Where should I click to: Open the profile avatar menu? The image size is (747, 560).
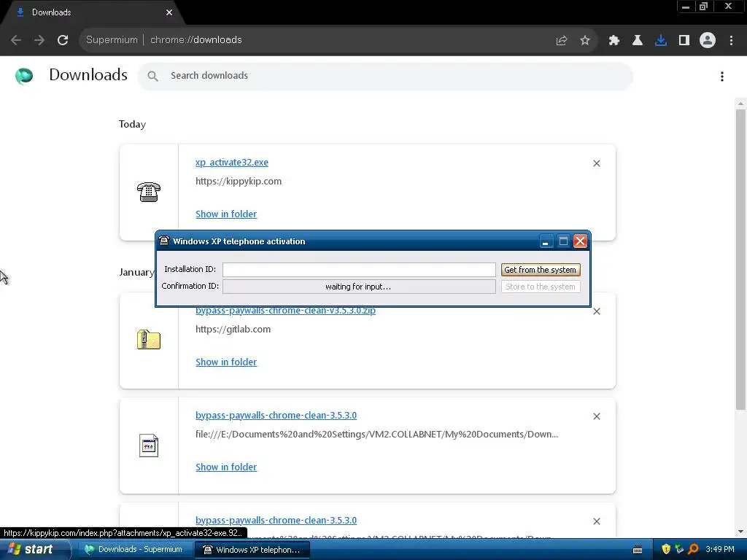tap(708, 41)
